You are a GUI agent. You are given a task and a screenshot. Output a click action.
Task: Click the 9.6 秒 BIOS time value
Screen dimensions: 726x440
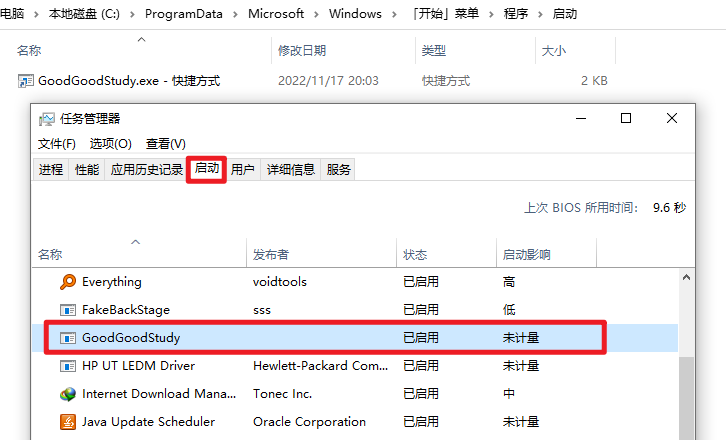(x=670, y=207)
